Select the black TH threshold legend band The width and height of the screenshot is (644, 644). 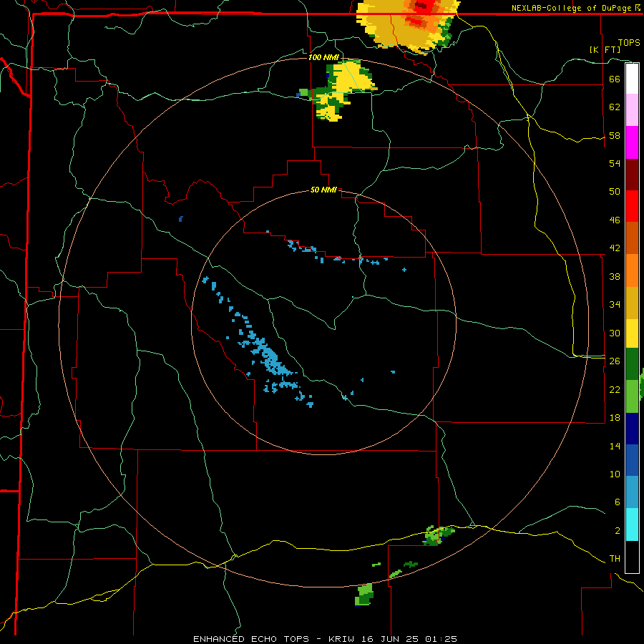pos(632,557)
